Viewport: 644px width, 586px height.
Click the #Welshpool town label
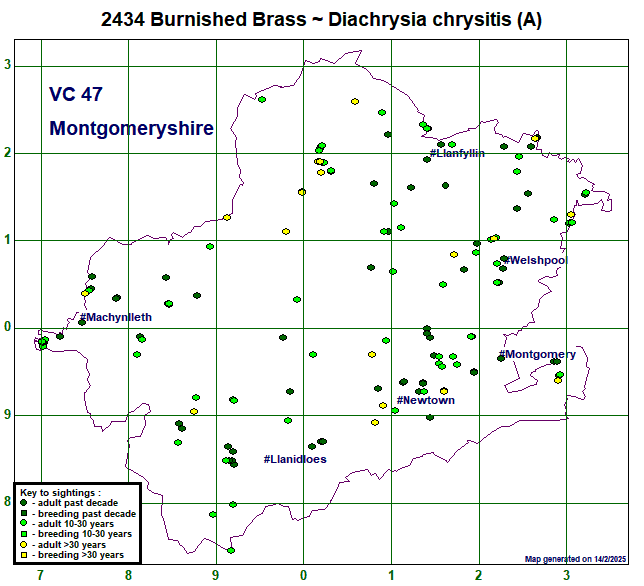click(x=536, y=260)
